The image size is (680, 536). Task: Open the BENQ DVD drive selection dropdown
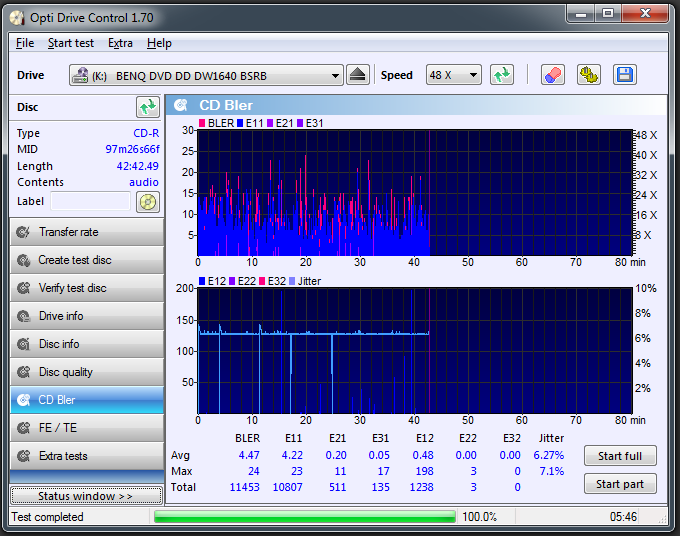pos(206,75)
